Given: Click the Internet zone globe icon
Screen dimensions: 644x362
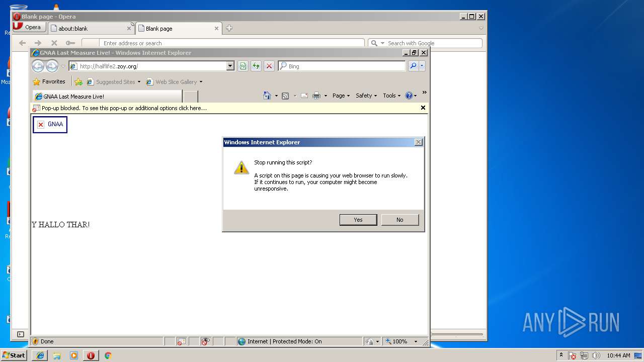Looking at the screenshot, I should pos(242,341).
